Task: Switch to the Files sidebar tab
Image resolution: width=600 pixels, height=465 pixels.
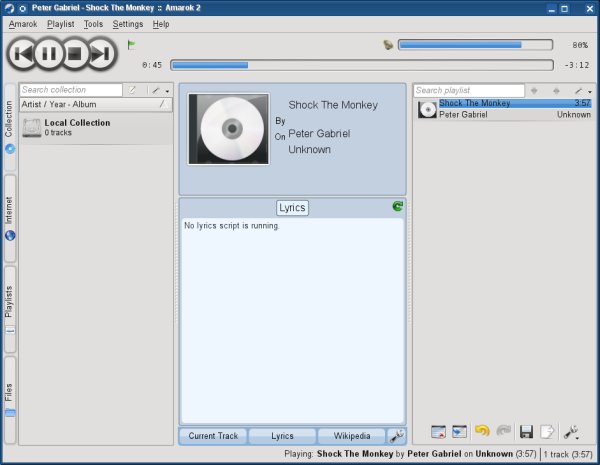Action: [10, 400]
